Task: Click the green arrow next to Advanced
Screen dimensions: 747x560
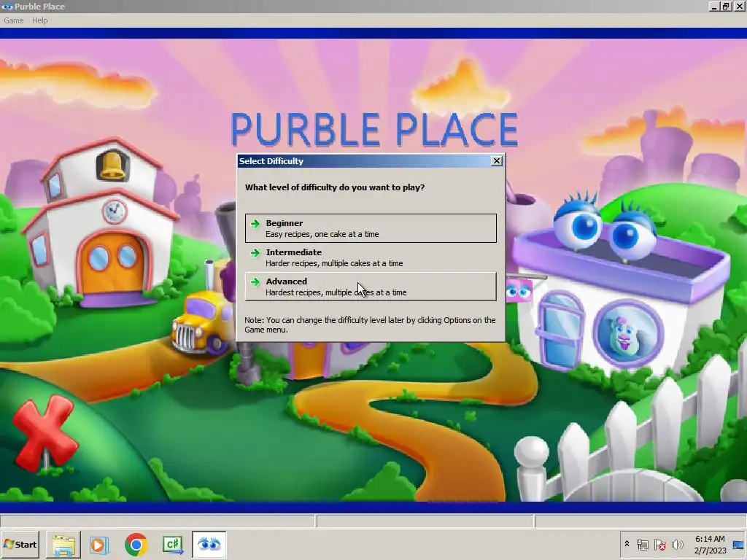Action: tap(255, 282)
